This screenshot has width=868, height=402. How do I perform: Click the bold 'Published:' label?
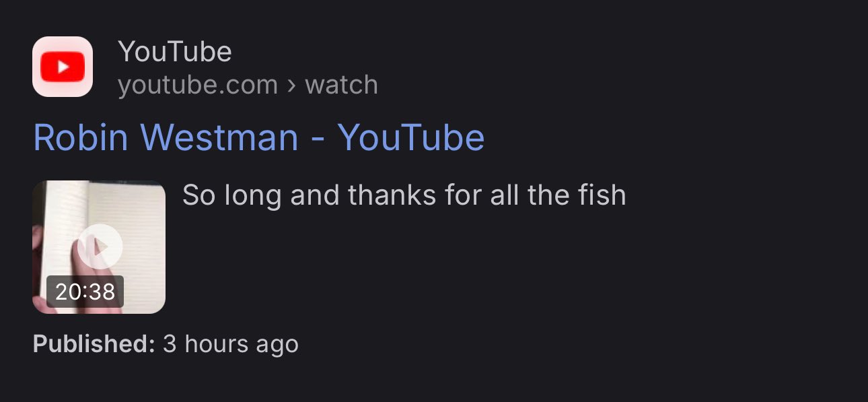coord(94,344)
